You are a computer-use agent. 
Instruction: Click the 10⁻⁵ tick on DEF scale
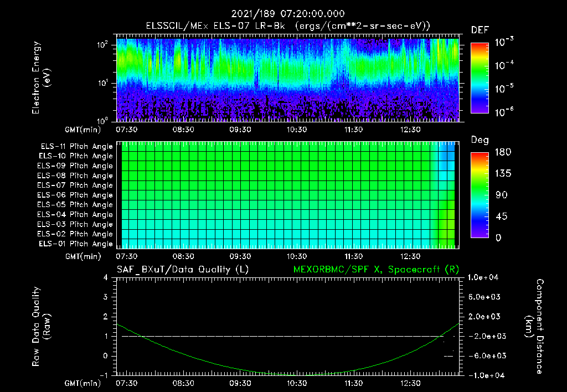tap(504, 89)
